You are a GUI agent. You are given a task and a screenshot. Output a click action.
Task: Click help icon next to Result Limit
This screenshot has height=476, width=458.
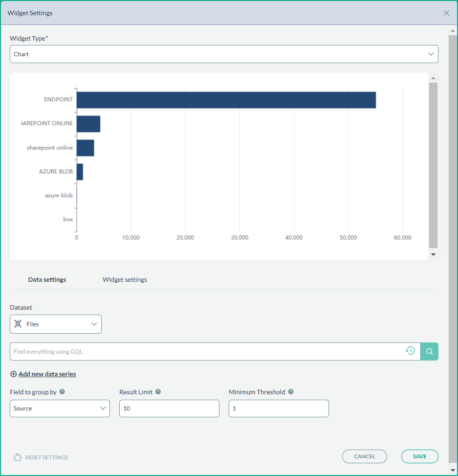pyautogui.click(x=158, y=392)
